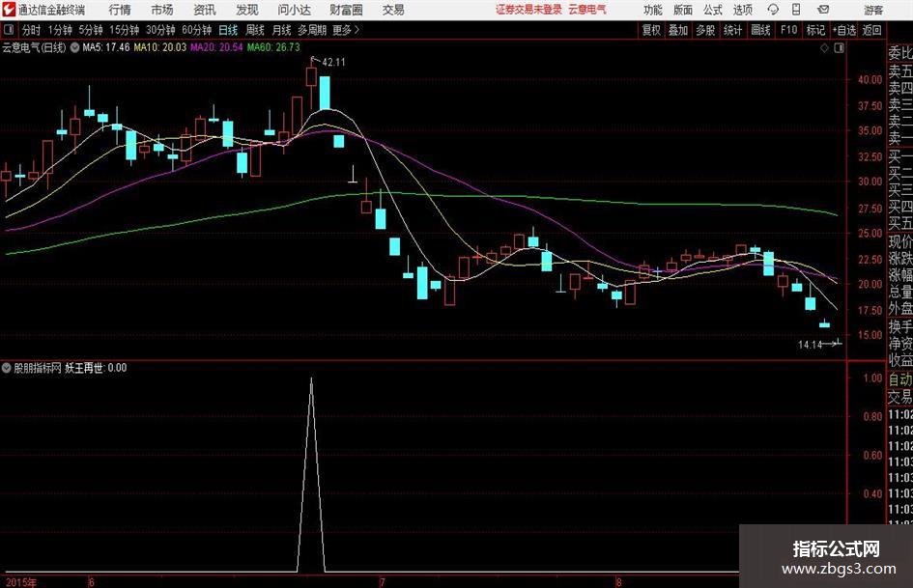This screenshot has height=588, width=913.
Task: Click the MA60: 26.73 label
Action: tap(273, 47)
